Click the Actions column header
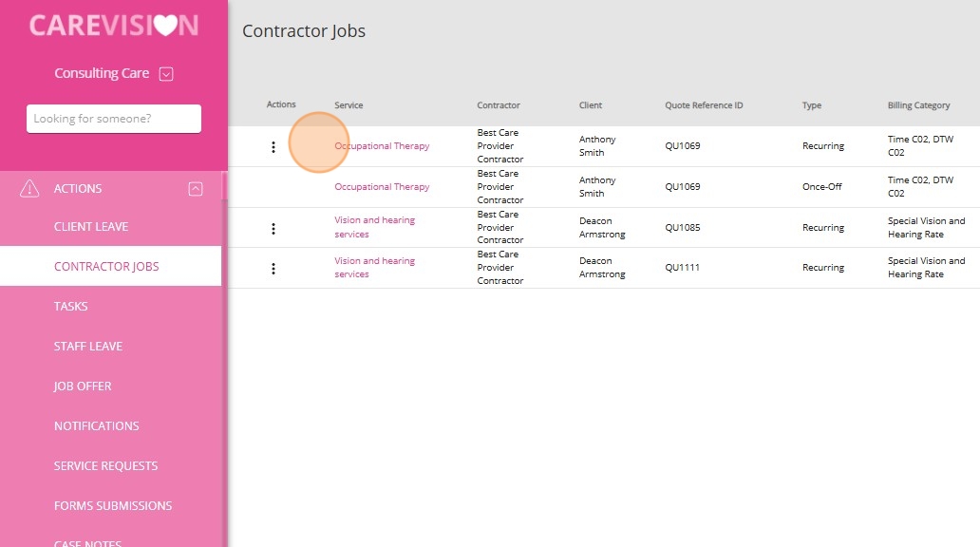This screenshot has height=547, width=980. [x=281, y=104]
